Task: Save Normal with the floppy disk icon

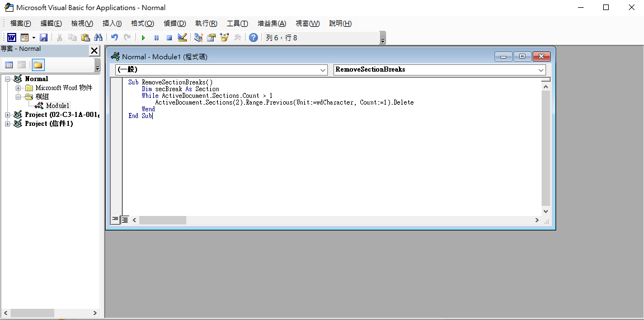Action: pyautogui.click(x=44, y=38)
